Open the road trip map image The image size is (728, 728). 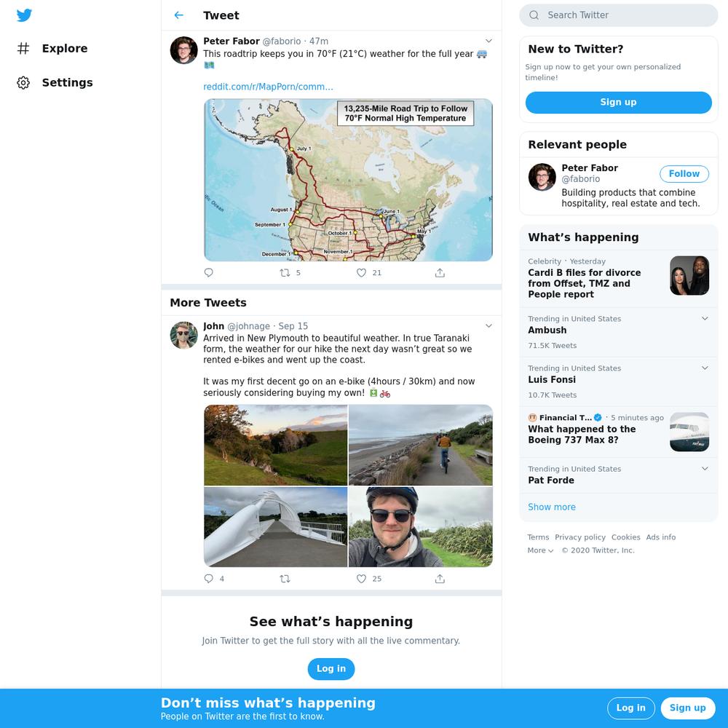[348, 180]
